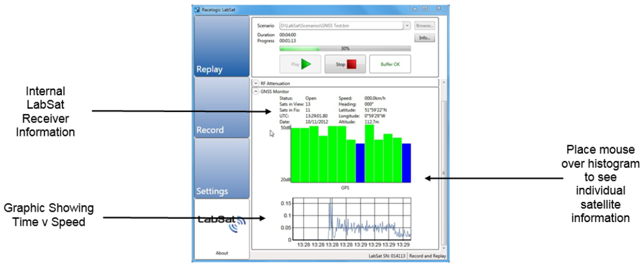This screenshot has height=267, width=644.
Task: Click the Buffer OK indicator
Action: [x=390, y=64]
